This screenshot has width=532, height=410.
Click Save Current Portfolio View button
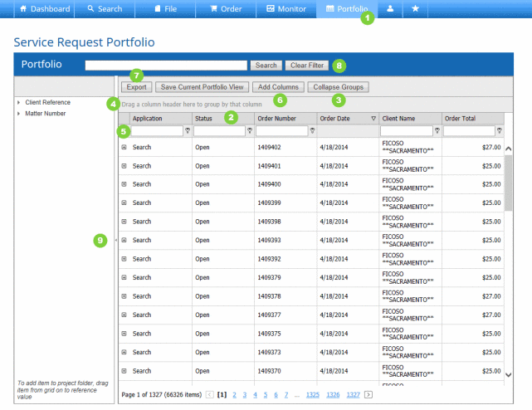pos(203,87)
